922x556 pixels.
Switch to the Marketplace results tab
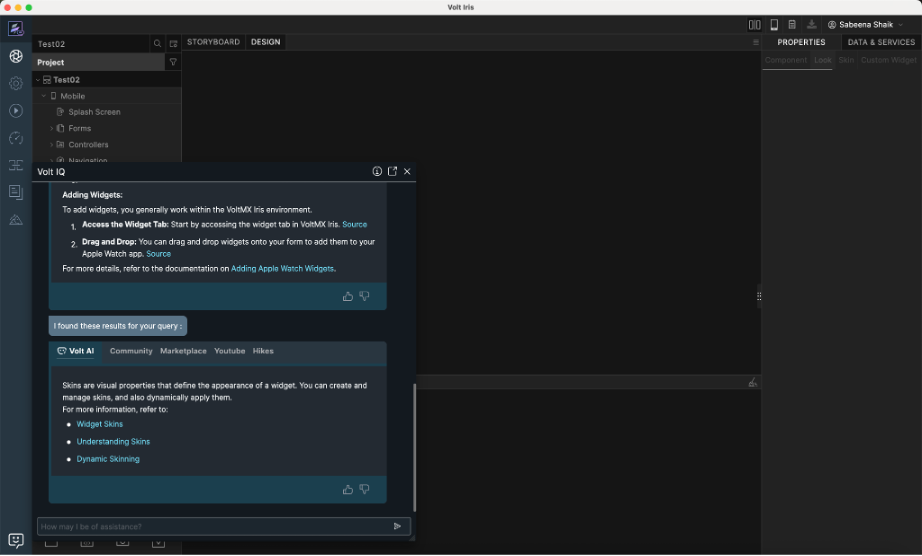tap(183, 351)
